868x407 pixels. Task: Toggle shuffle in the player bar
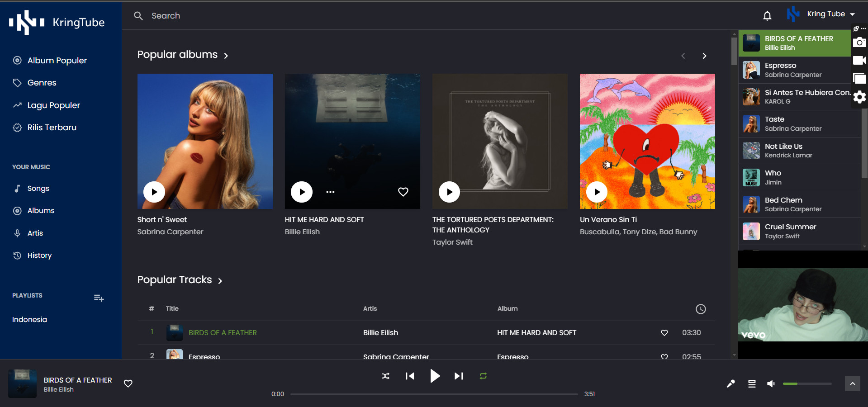(x=385, y=376)
